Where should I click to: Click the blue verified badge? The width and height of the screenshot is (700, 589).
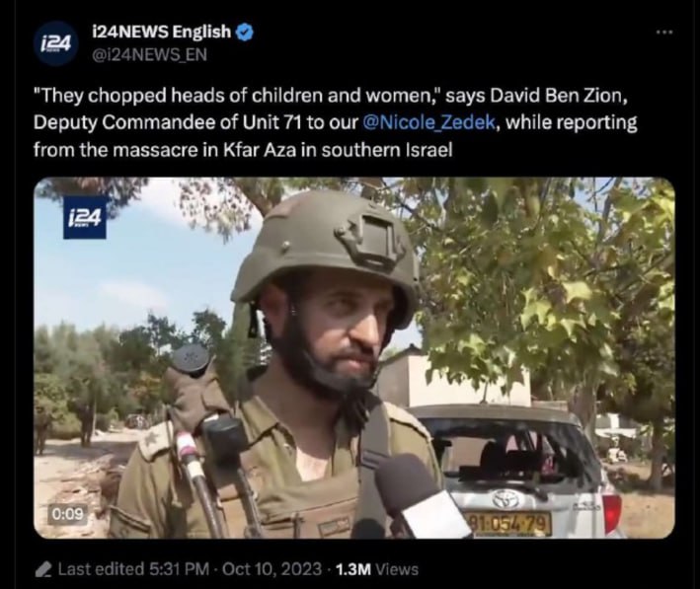245,33
